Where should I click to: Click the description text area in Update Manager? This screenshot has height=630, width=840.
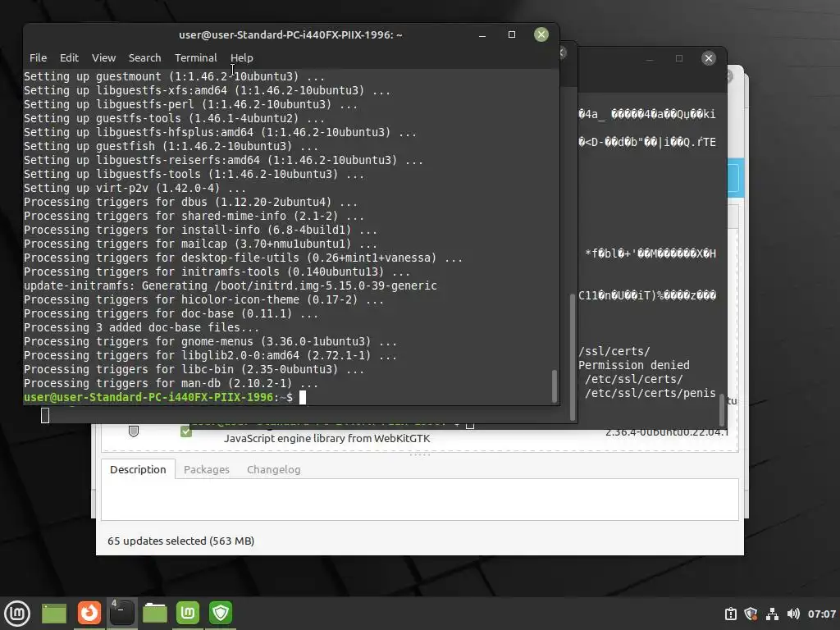(419, 500)
